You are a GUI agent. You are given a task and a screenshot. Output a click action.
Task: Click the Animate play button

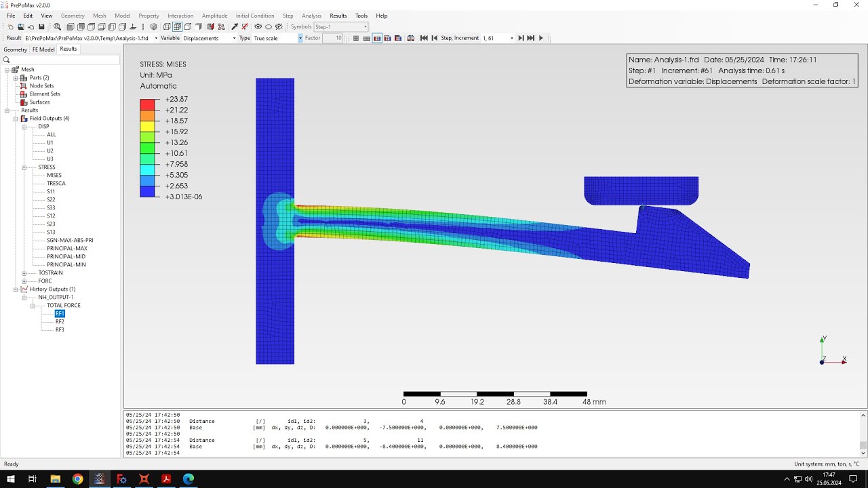tap(540, 38)
